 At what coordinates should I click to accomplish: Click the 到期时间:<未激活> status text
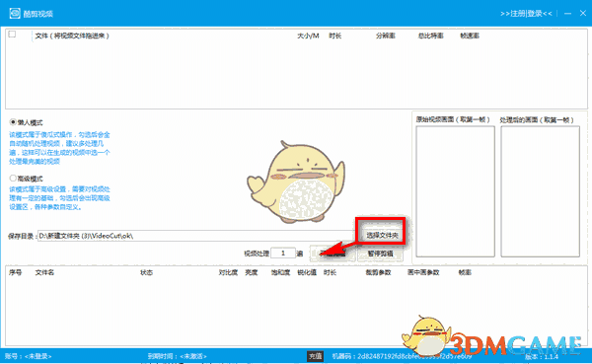tap(177, 356)
